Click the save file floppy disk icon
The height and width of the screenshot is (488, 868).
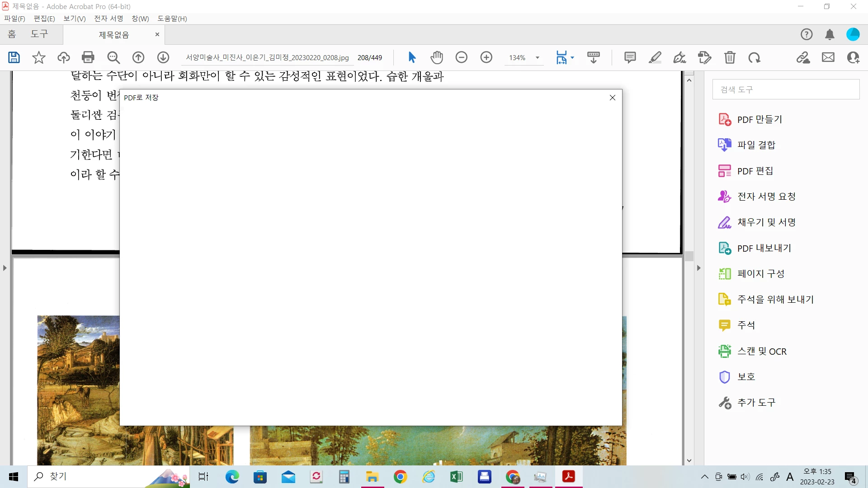pos(14,57)
